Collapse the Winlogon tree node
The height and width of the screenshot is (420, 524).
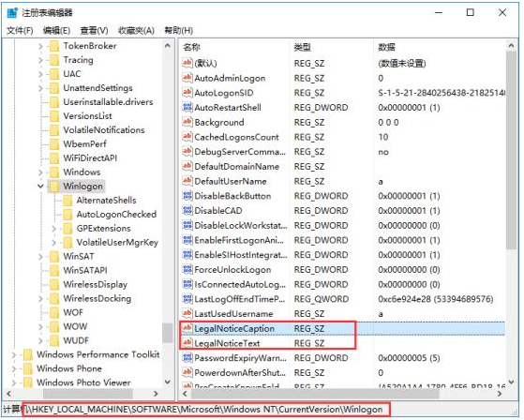[x=40, y=187]
